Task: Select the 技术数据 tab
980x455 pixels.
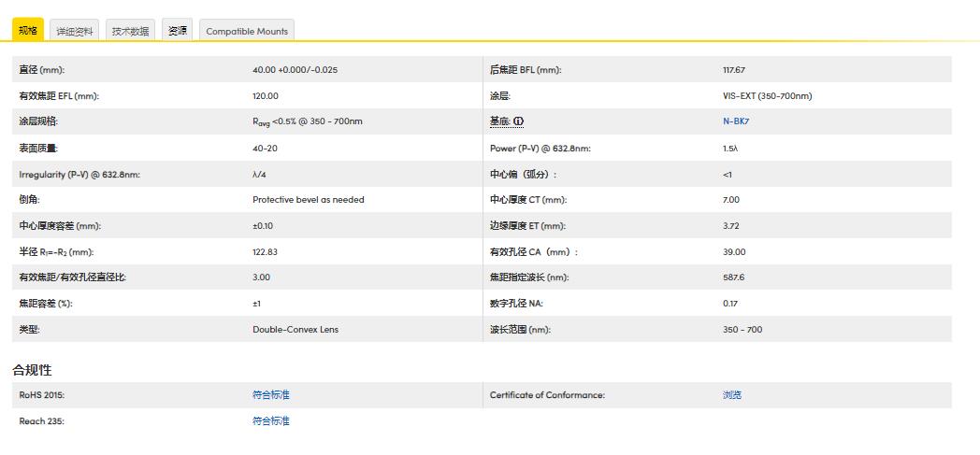Action: pos(130,31)
